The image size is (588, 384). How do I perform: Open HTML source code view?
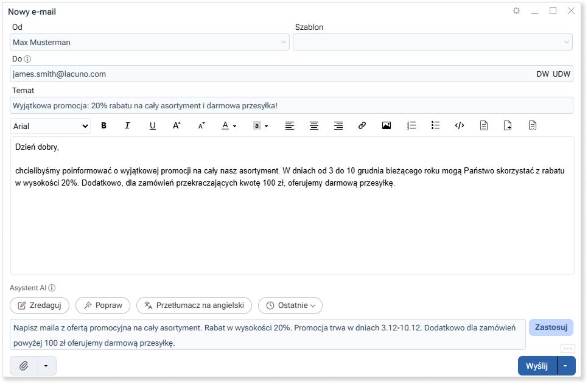(460, 126)
